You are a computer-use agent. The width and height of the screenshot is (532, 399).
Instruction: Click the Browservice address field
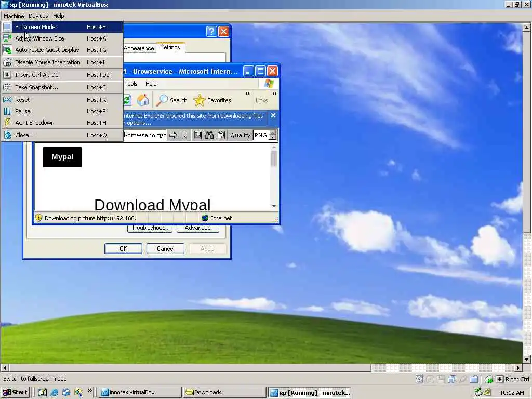click(x=144, y=135)
